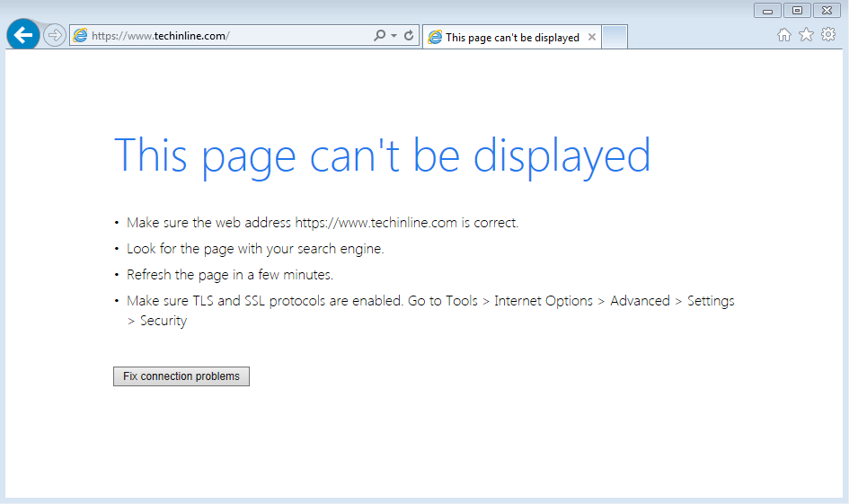849x504 pixels.
Task: Click 'Look for the page with your search engine'
Action: (x=255, y=249)
